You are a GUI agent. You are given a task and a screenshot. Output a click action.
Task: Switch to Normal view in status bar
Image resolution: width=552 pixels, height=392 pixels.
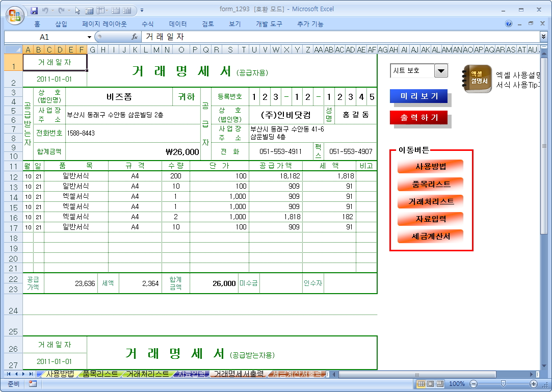(421, 384)
